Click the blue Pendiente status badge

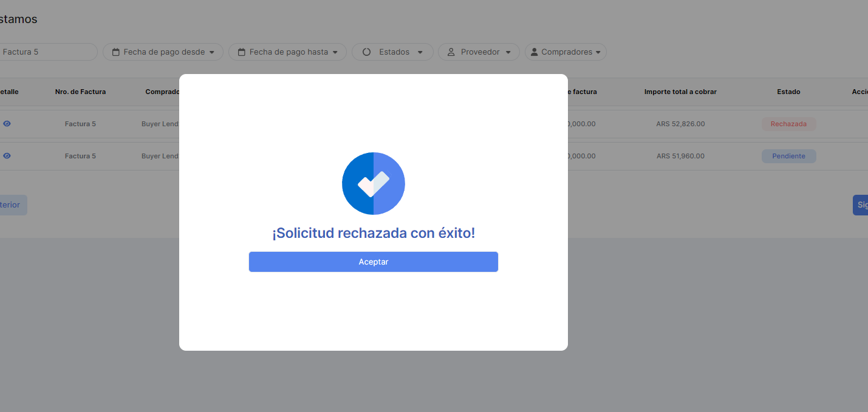point(788,156)
